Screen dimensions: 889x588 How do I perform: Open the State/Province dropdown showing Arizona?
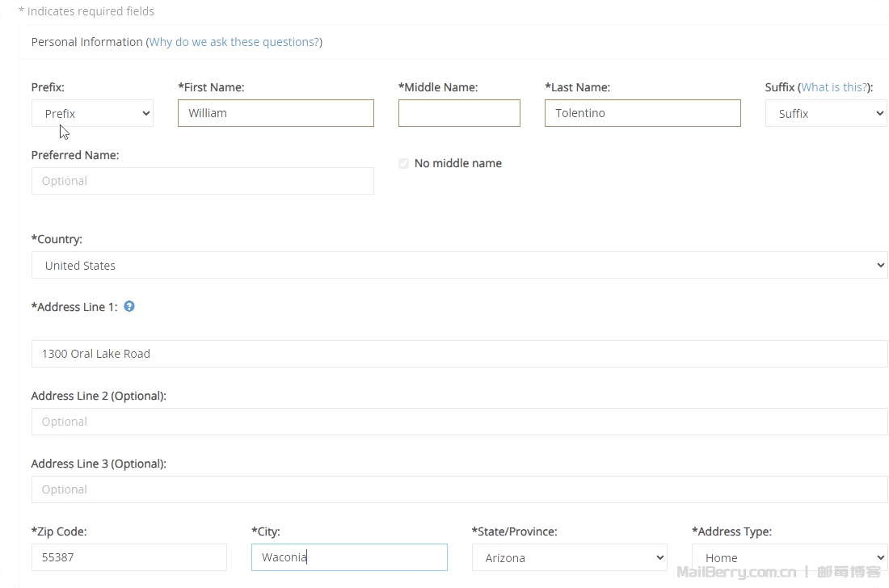[569, 557]
